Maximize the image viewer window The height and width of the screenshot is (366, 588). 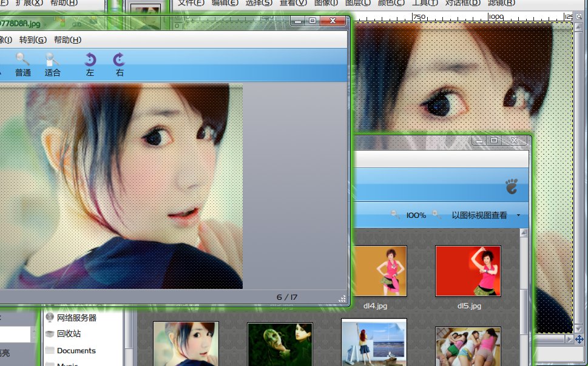(313, 21)
